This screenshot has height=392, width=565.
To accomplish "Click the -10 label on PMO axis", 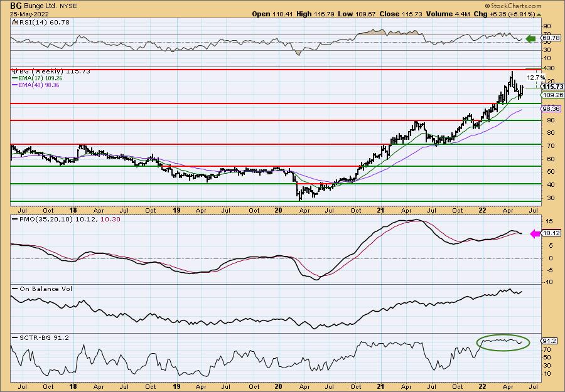I will [x=547, y=282].
